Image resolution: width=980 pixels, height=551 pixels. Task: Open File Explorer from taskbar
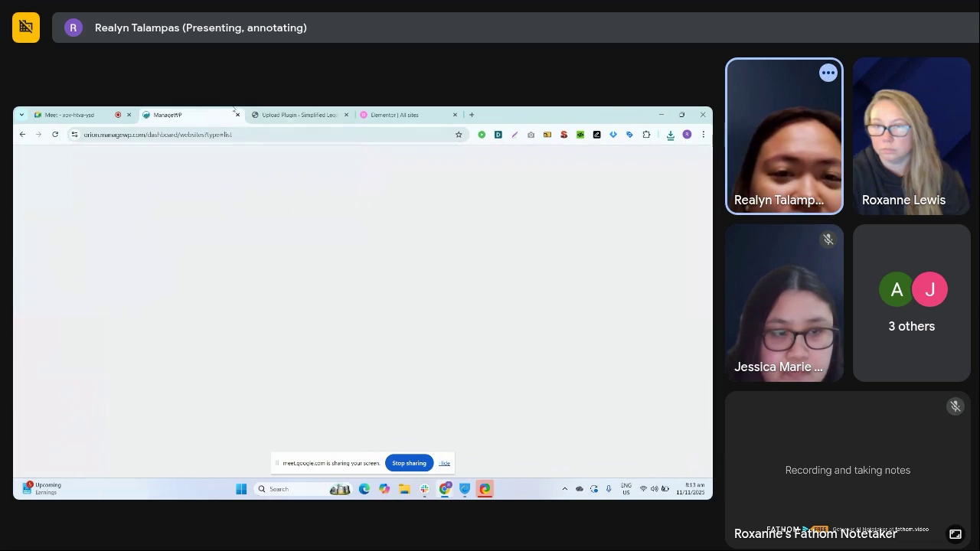click(404, 489)
